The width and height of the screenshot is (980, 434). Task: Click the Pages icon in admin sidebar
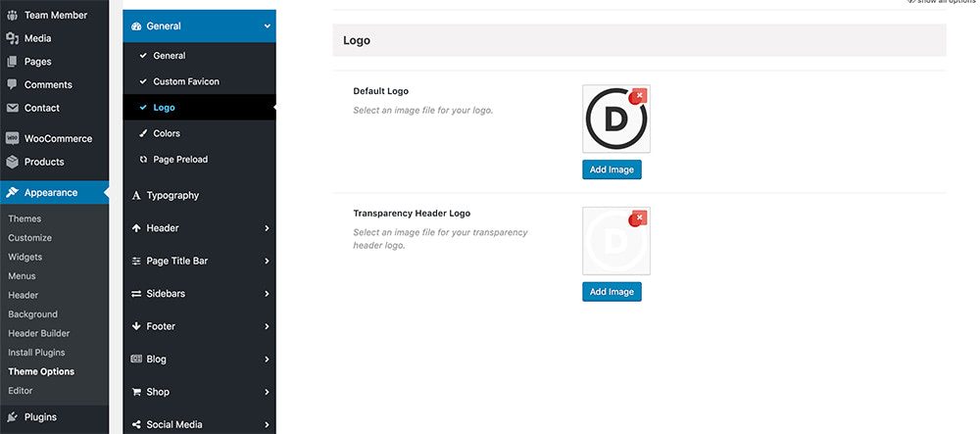(x=12, y=61)
